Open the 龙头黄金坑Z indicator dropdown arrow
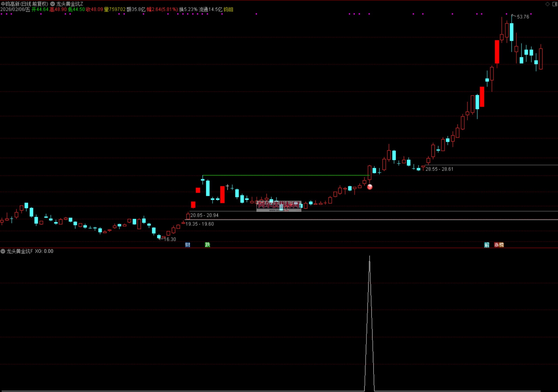 [53, 4]
